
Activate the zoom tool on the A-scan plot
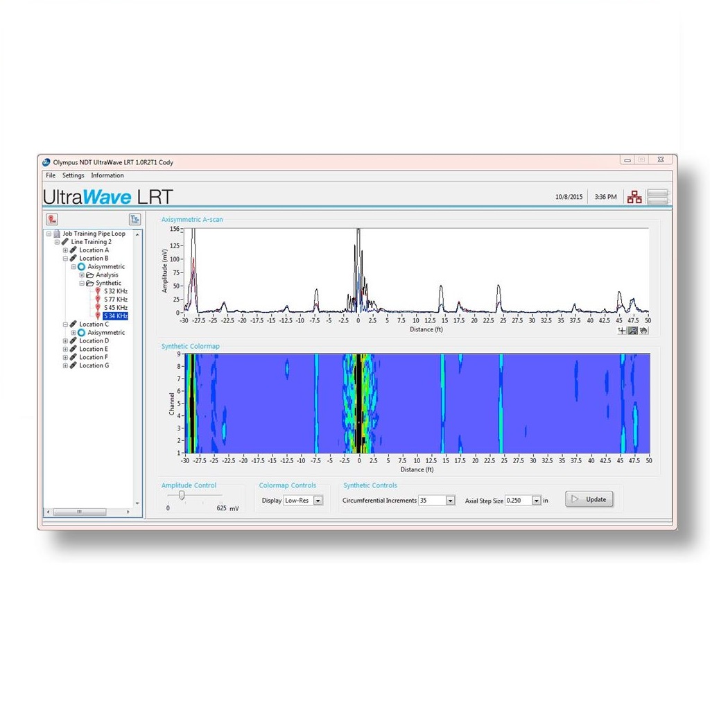[632, 331]
